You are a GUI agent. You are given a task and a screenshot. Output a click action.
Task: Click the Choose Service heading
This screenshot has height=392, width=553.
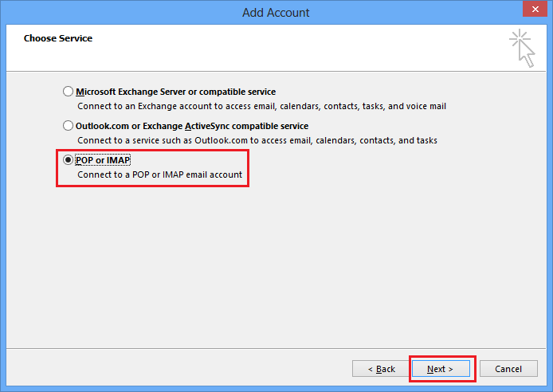[58, 38]
